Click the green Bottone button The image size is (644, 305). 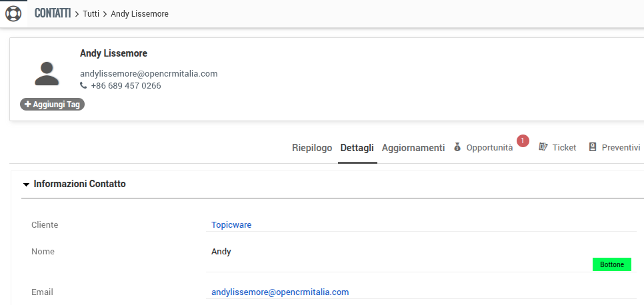[611, 264]
